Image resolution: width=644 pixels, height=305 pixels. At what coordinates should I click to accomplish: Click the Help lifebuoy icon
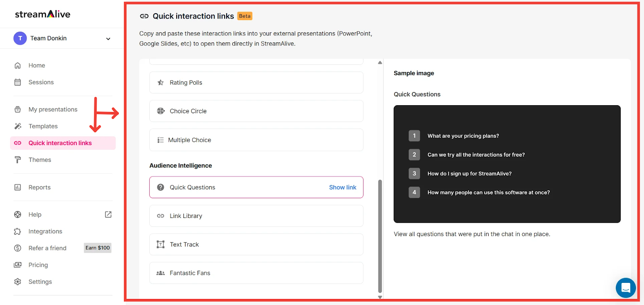[x=18, y=215]
